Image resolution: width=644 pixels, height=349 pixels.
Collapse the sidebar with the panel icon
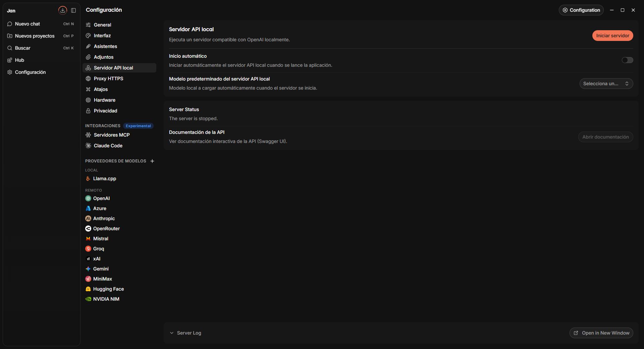click(x=73, y=10)
